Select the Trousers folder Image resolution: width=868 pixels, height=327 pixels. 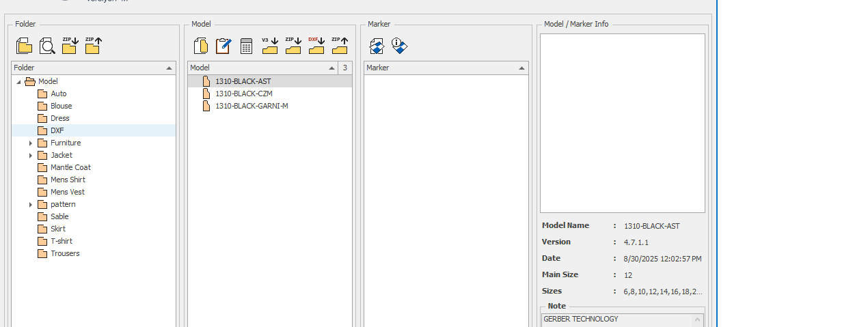tap(64, 253)
